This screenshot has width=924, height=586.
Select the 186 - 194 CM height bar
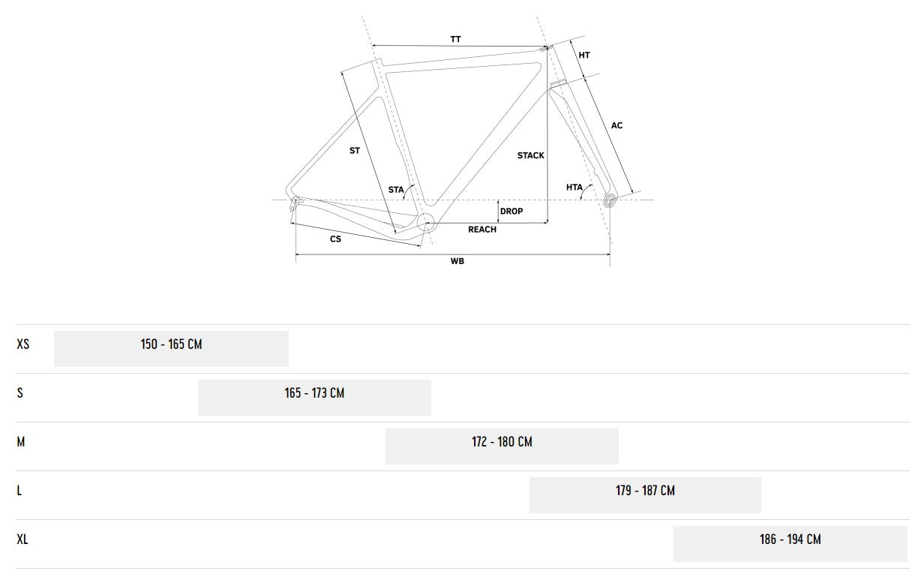click(790, 543)
